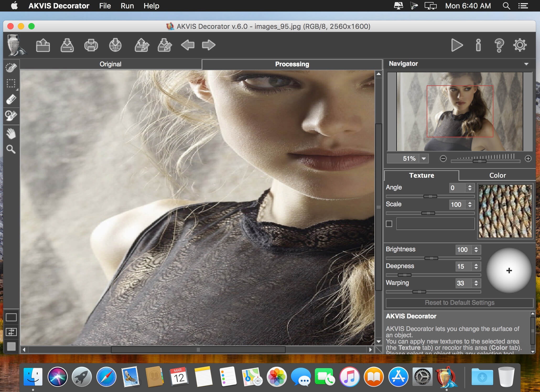Click the image vertical scrollbar down arrow

point(379,341)
